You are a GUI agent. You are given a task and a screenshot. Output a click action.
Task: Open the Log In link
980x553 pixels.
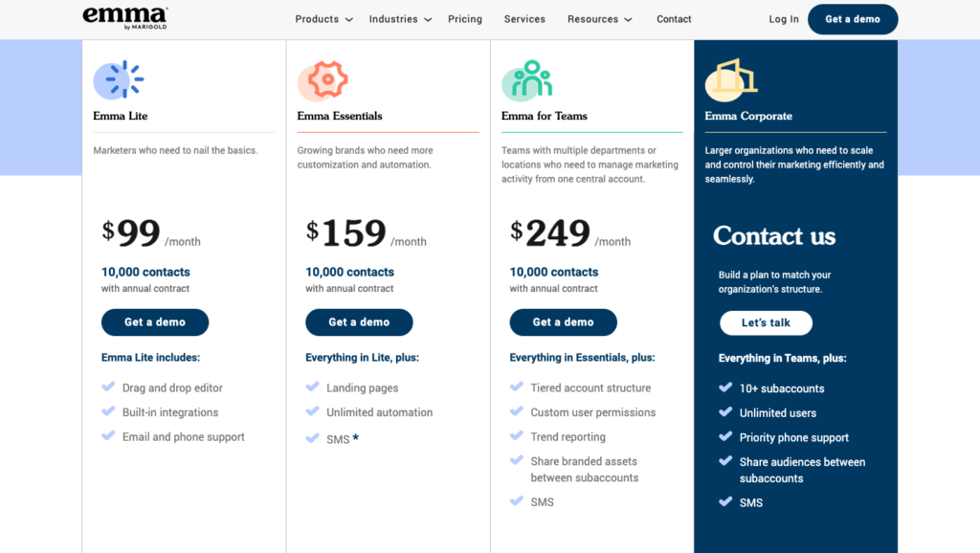pyautogui.click(x=784, y=19)
